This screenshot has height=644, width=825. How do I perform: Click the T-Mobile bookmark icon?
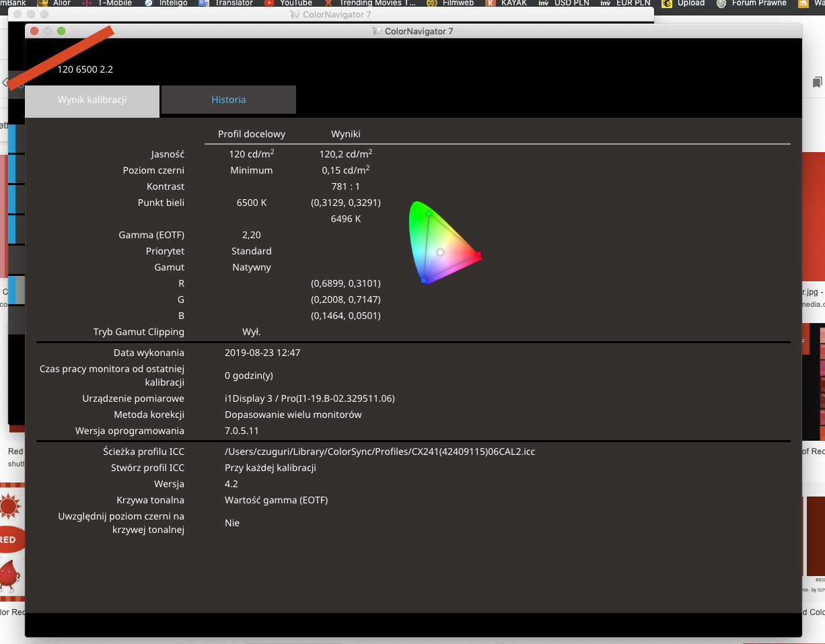pos(86,3)
